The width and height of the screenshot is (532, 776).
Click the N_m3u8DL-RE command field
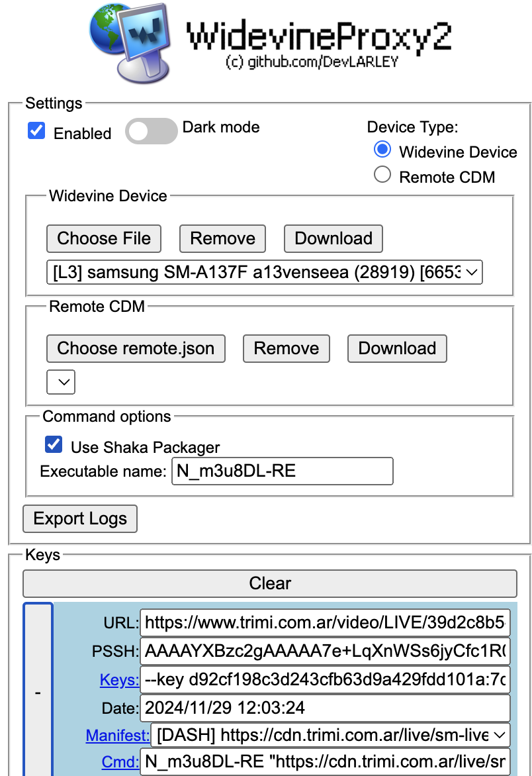pos(326,761)
